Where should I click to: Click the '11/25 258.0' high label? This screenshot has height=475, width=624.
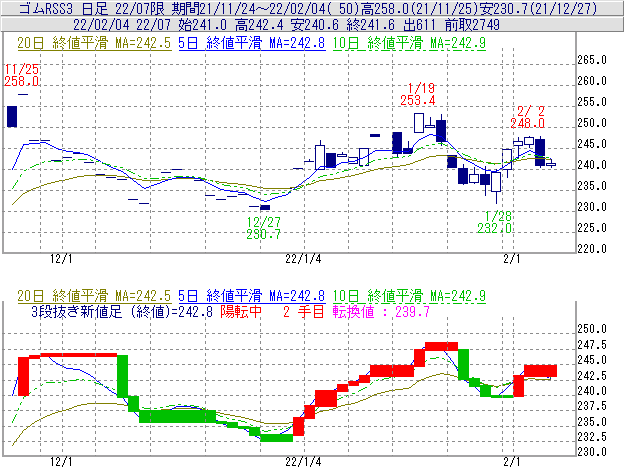[21, 75]
